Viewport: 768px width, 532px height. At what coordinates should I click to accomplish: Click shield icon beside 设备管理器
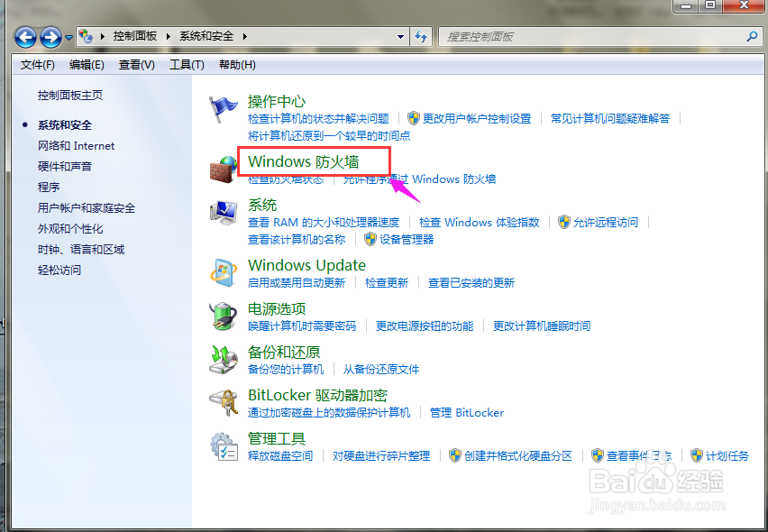[370, 239]
